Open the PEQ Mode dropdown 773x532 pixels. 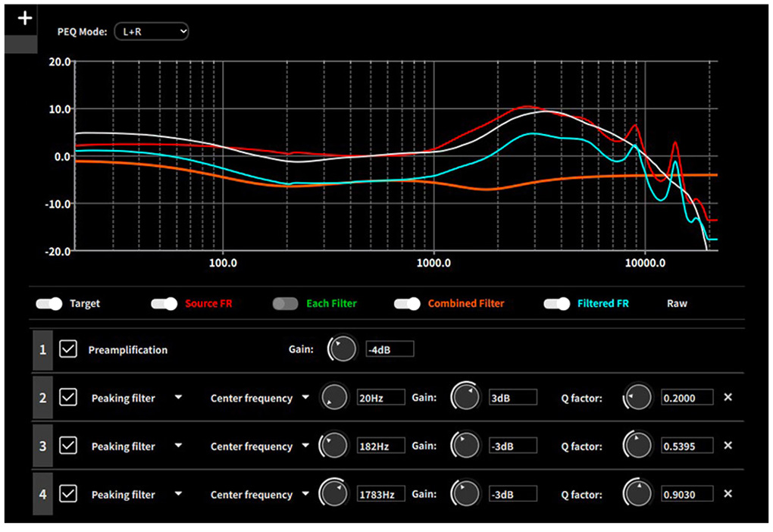[152, 31]
